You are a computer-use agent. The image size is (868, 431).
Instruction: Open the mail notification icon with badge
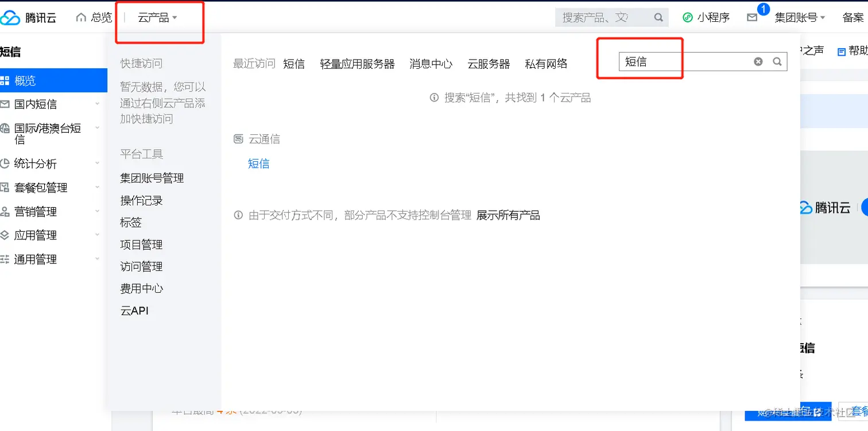(753, 17)
